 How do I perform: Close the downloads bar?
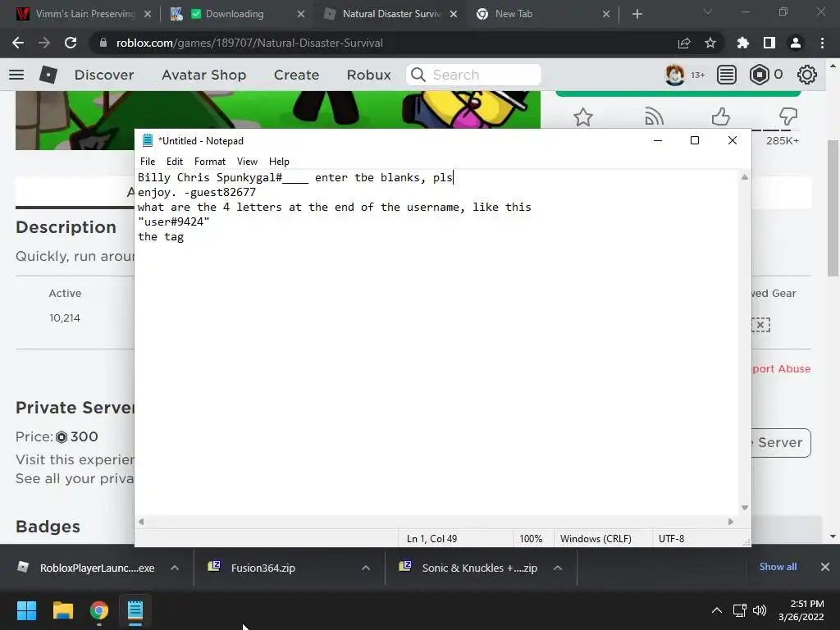tap(825, 567)
